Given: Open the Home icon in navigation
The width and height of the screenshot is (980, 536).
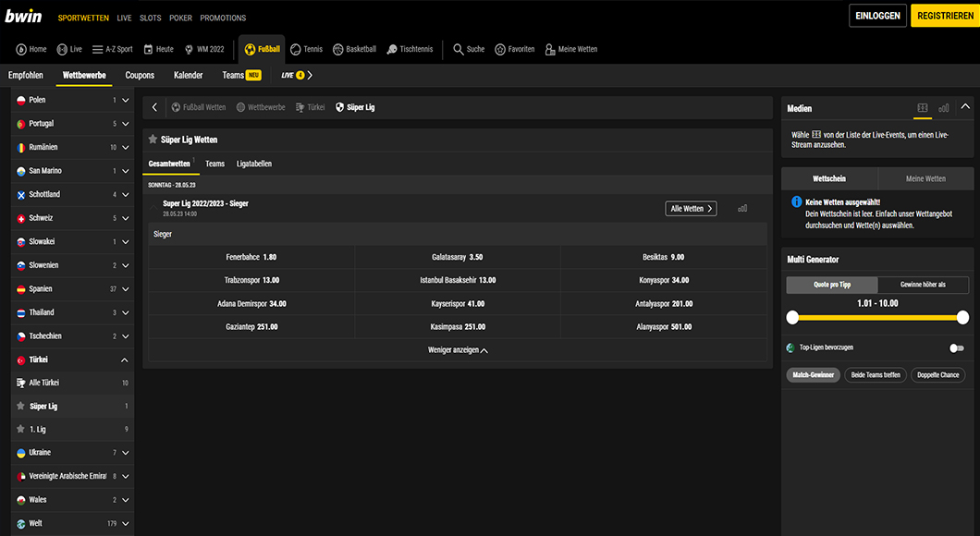Looking at the screenshot, I should (20, 49).
